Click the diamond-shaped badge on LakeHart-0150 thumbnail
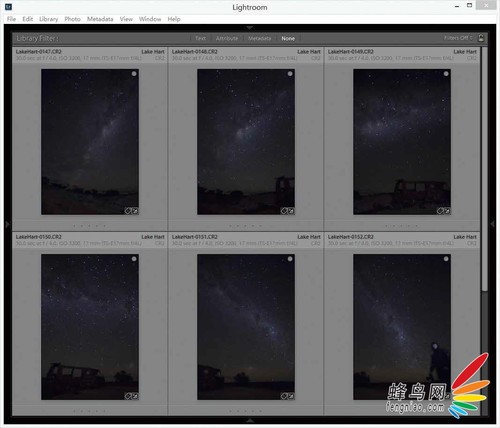The width and height of the screenshot is (500, 428). point(128,396)
